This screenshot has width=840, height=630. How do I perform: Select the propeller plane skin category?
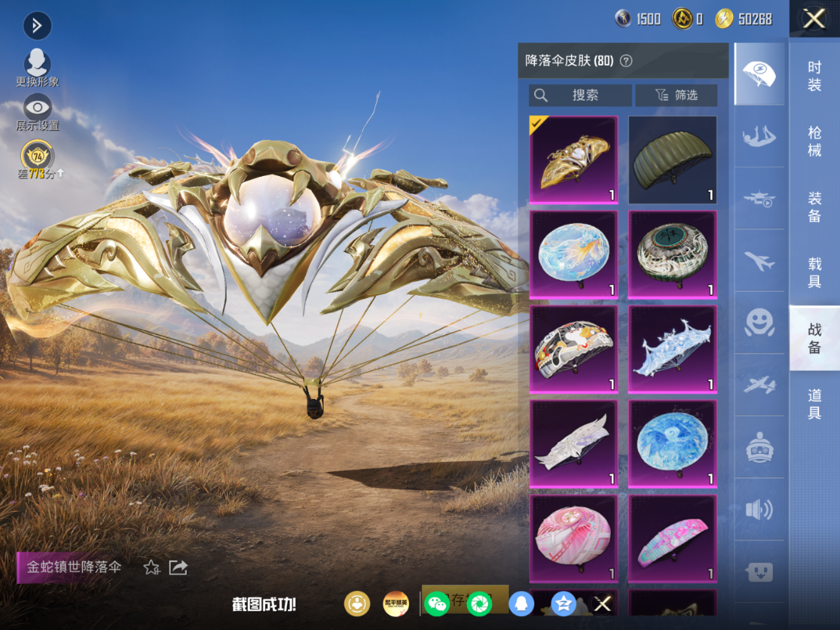coord(760,385)
